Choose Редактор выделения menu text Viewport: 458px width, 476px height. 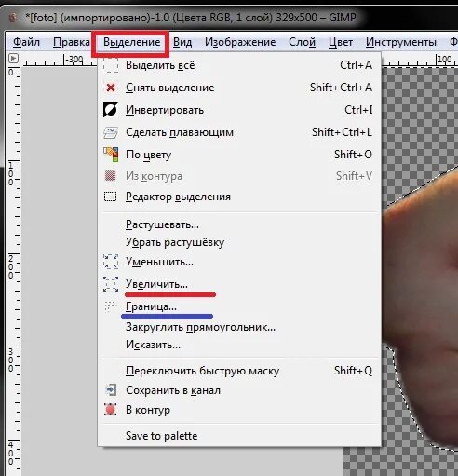click(x=178, y=197)
